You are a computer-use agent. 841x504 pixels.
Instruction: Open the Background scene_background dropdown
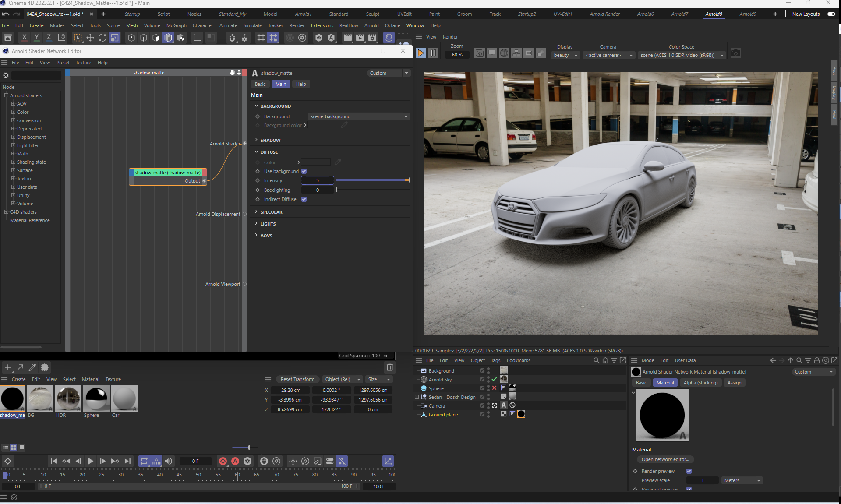click(359, 116)
